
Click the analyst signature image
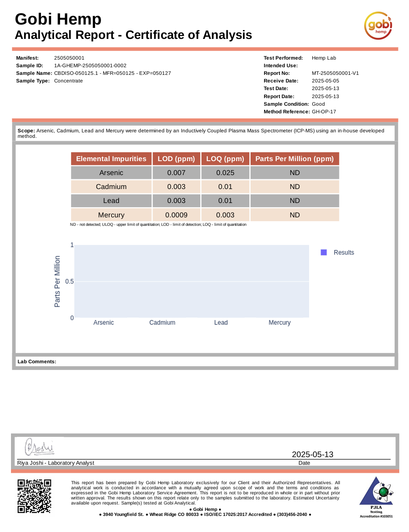tap(39, 447)
